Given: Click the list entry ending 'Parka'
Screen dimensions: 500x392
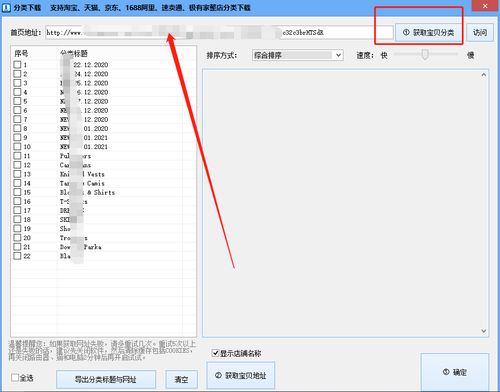Looking at the screenshot, I should pos(81,247).
